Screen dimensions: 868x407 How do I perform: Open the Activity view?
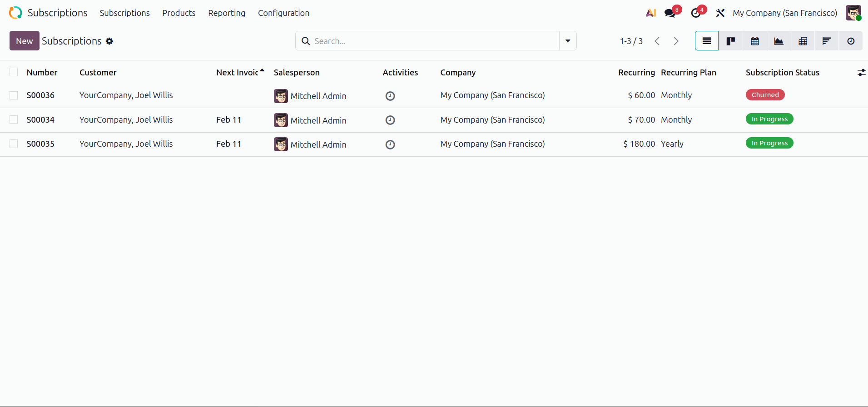tap(851, 41)
